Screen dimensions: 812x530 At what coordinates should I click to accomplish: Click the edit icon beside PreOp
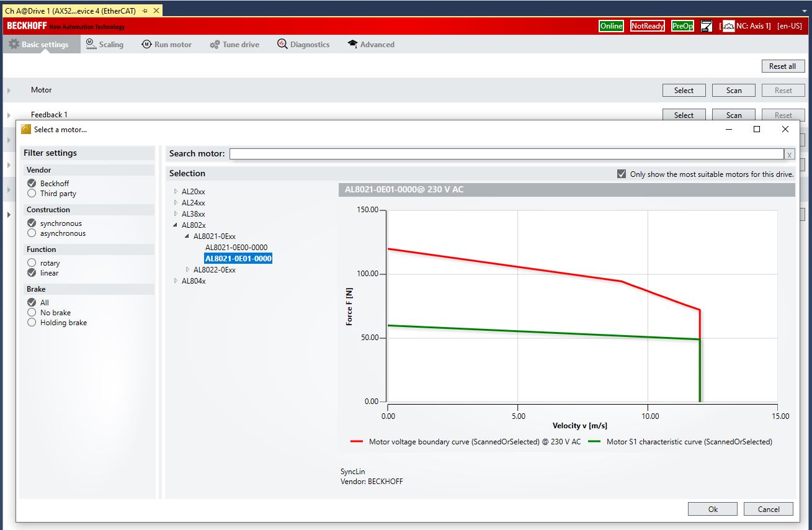pyautogui.click(x=707, y=26)
